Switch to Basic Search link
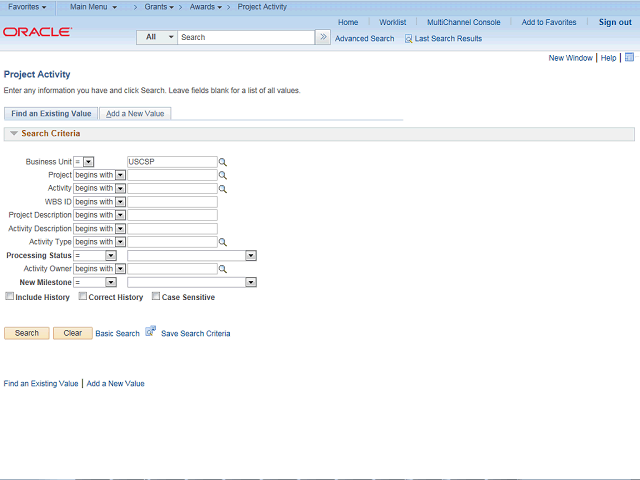640x480 pixels. pyautogui.click(x=118, y=333)
